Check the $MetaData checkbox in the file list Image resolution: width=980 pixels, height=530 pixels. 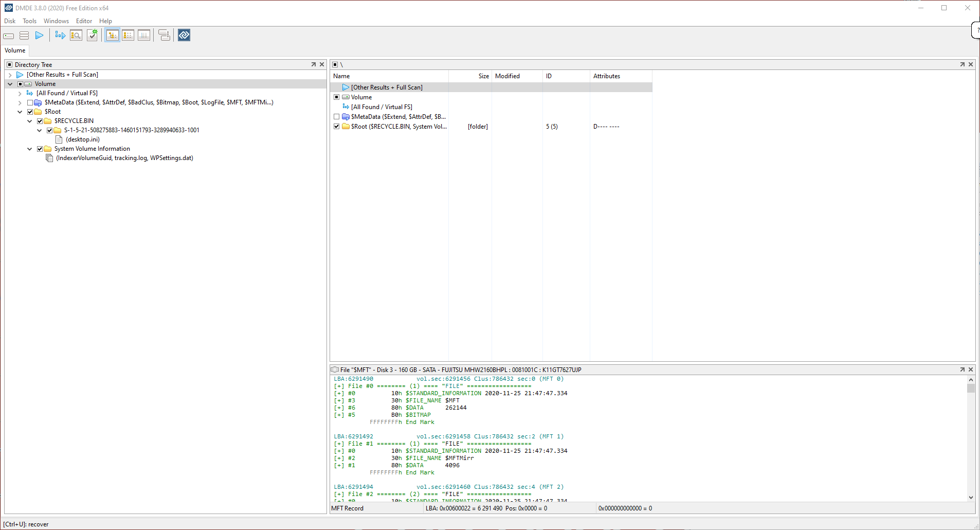[337, 117]
